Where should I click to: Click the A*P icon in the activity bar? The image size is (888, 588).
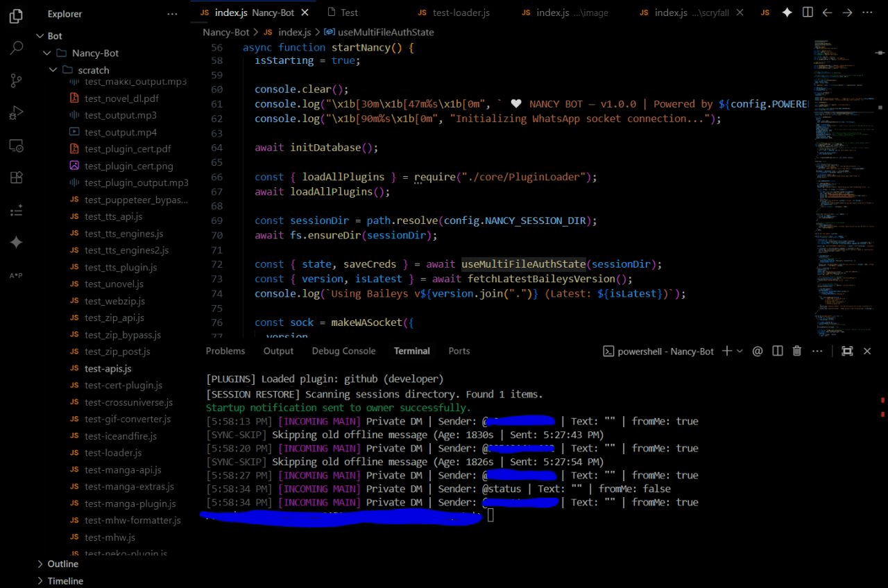(x=16, y=275)
